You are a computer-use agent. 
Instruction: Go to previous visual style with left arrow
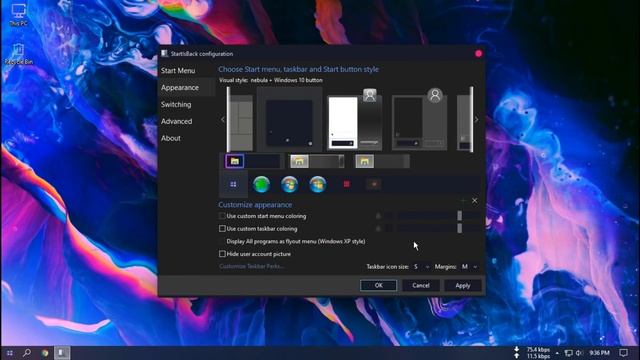point(223,120)
